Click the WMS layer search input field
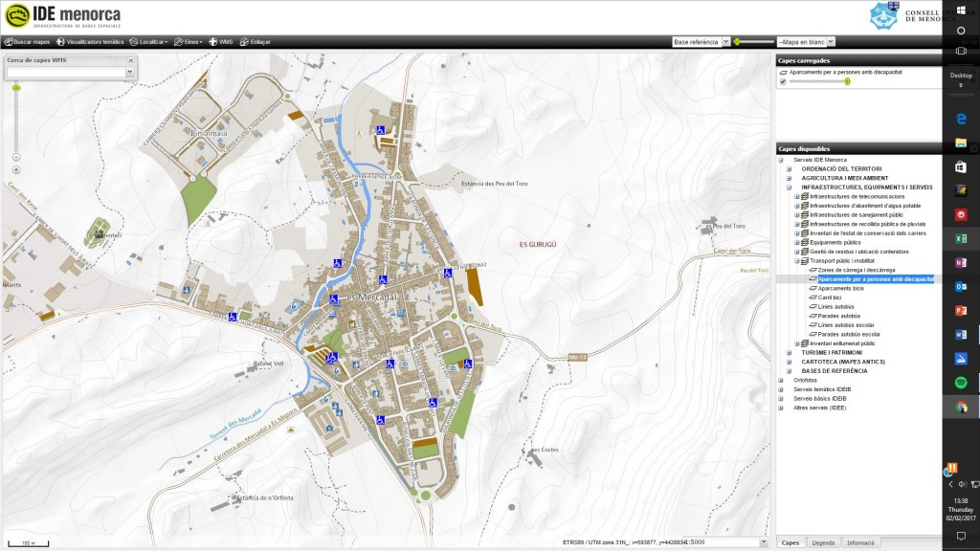The width and height of the screenshot is (980, 551). [66, 72]
